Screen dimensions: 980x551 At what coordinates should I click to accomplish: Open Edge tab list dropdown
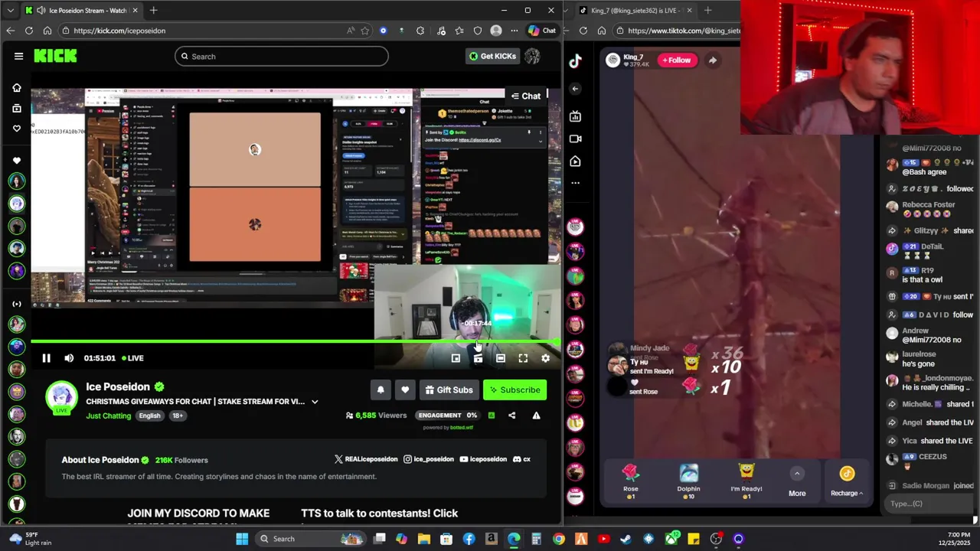[x=11, y=11]
